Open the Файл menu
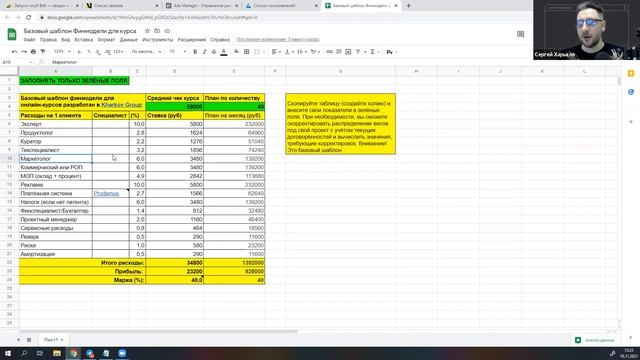The width and height of the screenshot is (640, 360). 29,40
